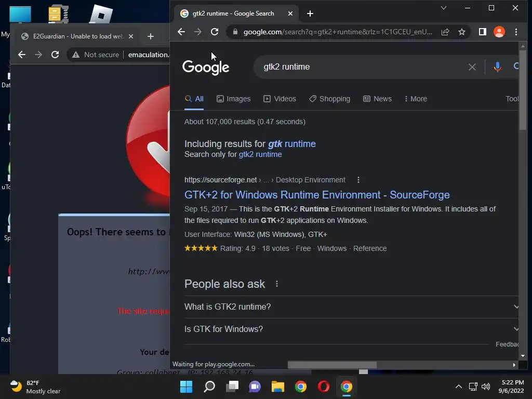Screen dimensions: 532x399
Task: Open the volume control in tray
Action: pyautogui.click(x=486, y=387)
